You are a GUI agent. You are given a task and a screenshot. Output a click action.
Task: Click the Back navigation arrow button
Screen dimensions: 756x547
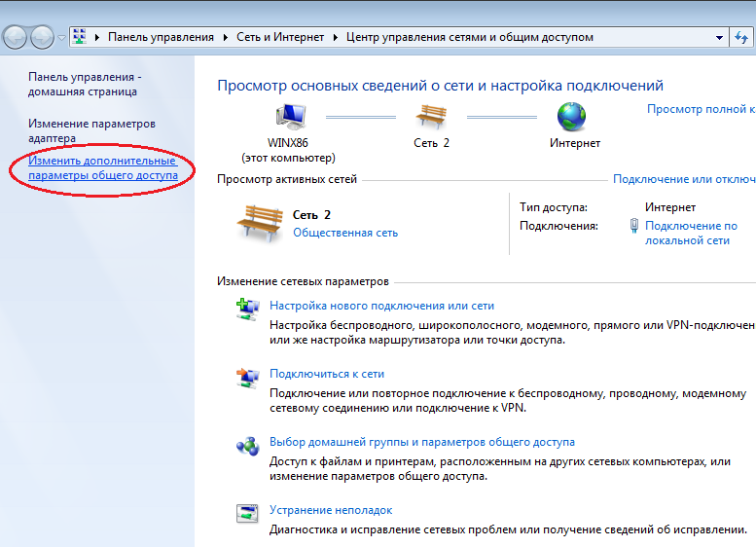click(x=15, y=37)
